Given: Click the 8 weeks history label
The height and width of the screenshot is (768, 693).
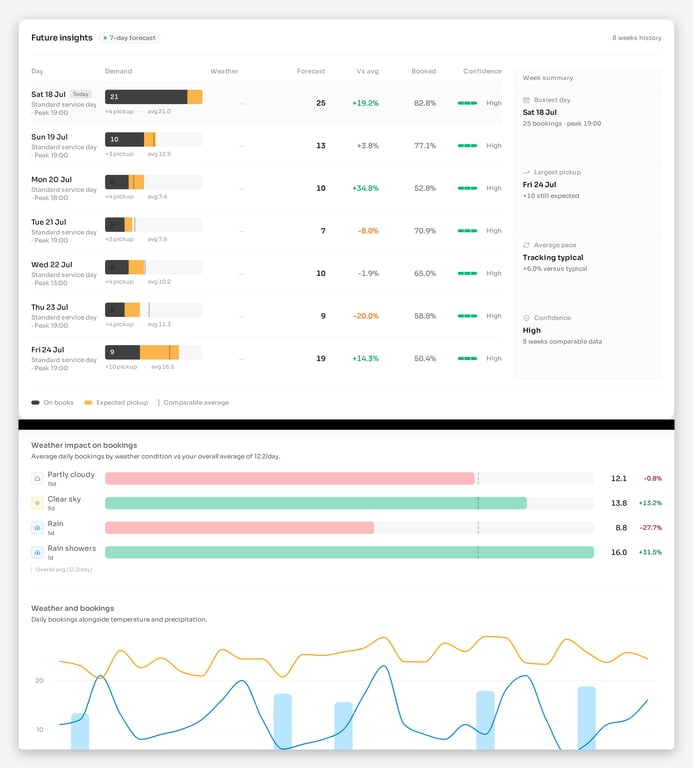Looking at the screenshot, I should 637,38.
